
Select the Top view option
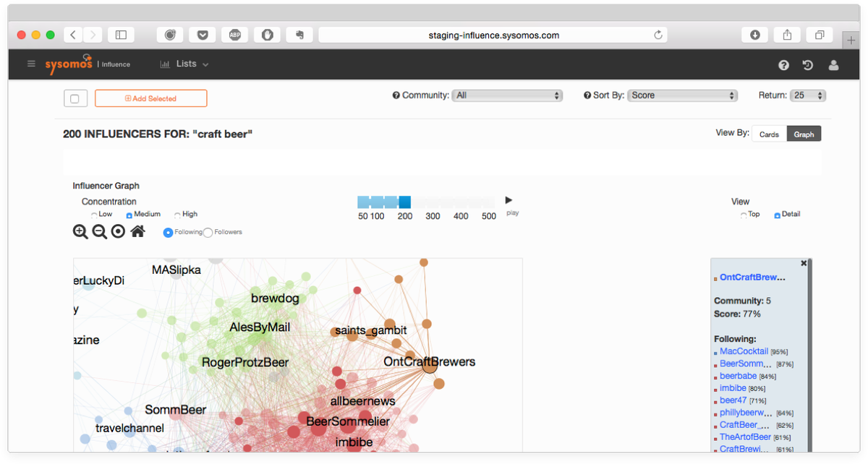coord(744,215)
